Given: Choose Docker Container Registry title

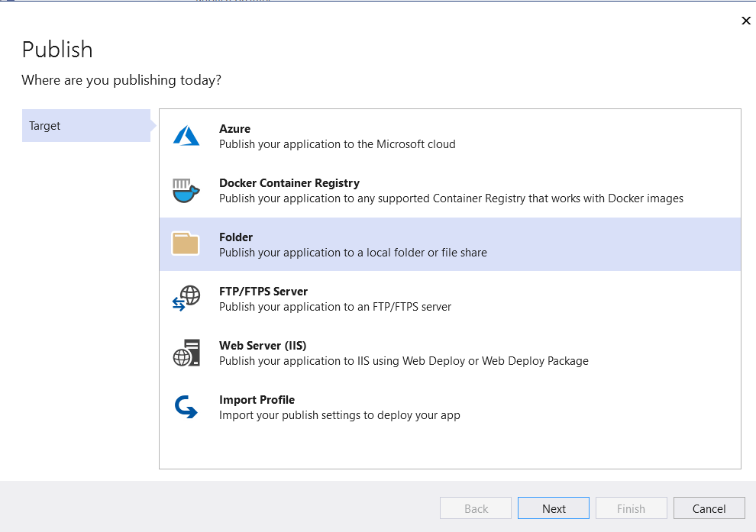Looking at the screenshot, I should tap(289, 183).
